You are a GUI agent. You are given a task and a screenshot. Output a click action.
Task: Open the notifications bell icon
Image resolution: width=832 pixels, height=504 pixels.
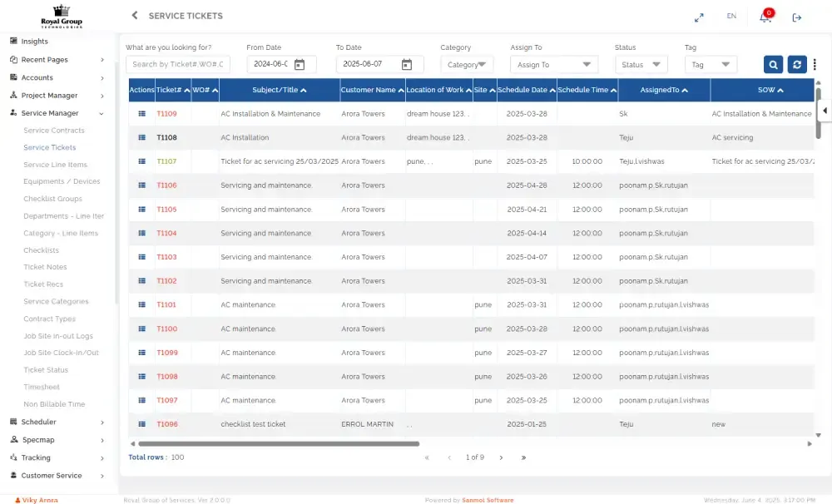pos(765,17)
